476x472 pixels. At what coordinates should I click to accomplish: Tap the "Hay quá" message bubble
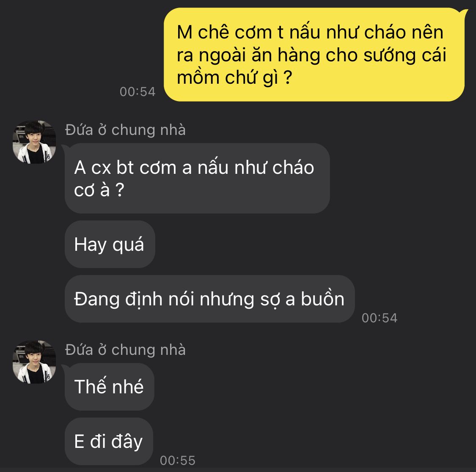pyautogui.click(x=110, y=244)
